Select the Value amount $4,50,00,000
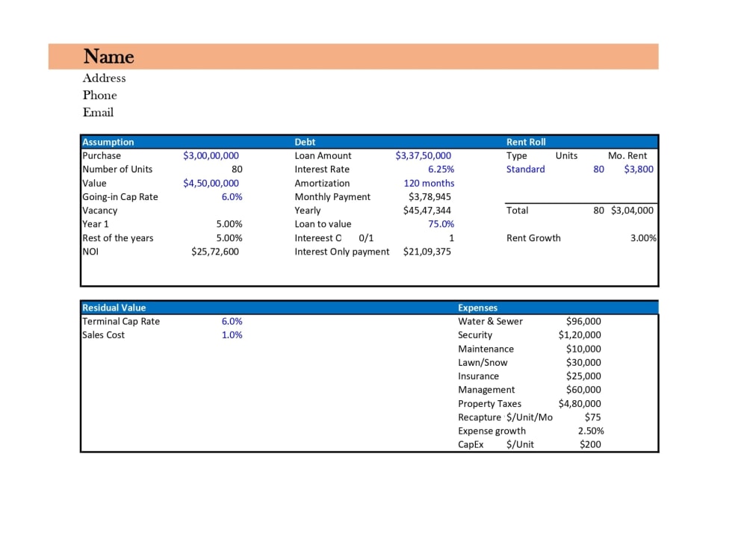Viewport: 747px width, 560px height. 211,184
